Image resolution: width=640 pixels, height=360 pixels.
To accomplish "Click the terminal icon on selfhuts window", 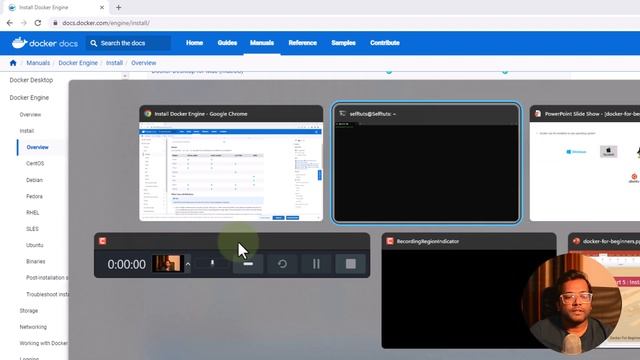I will (x=342, y=113).
